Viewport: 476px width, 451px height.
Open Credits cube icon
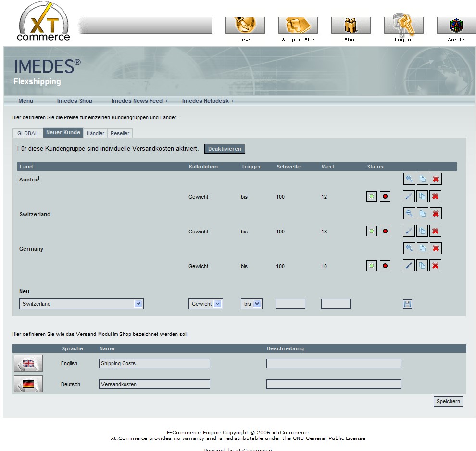pyautogui.click(x=456, y=25)
